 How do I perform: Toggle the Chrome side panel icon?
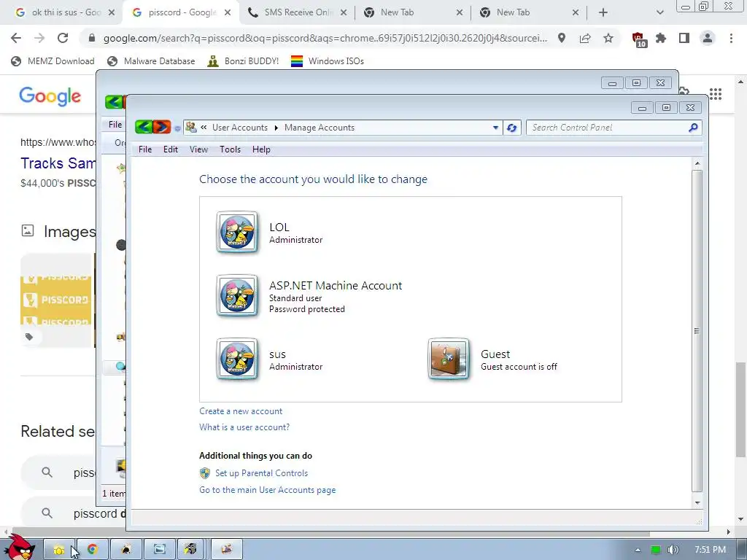click(x=684, y=38)
